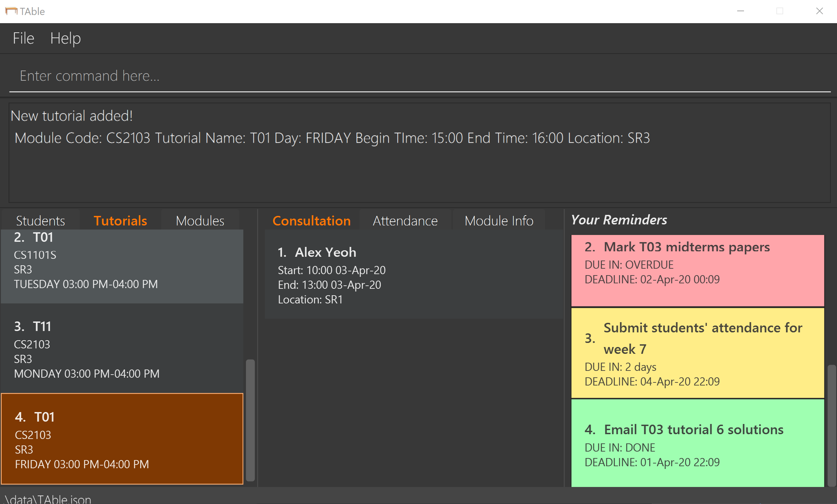
Task: Select the T11 Monday tutorial card
Action: pyautogui.click(x=122, y=349)
